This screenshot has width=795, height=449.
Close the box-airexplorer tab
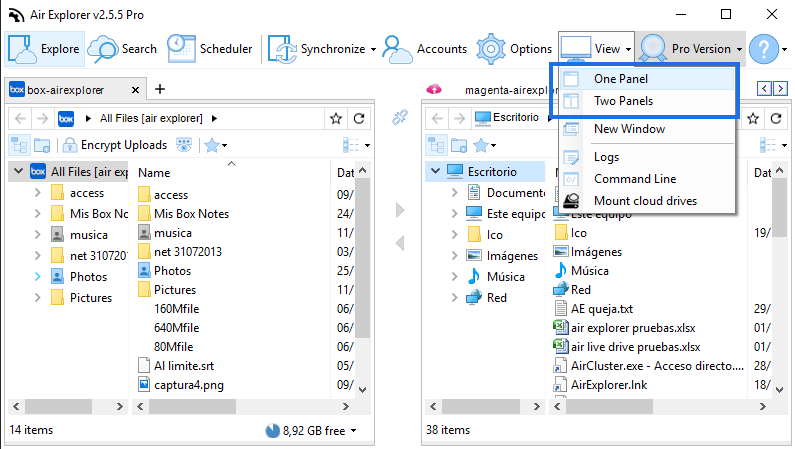135,90
